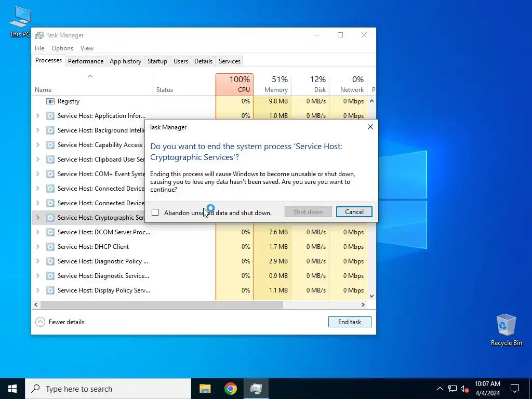Click gear icon of DHCP Client service
Screen dimensions: 532x399
click(50, 247)
